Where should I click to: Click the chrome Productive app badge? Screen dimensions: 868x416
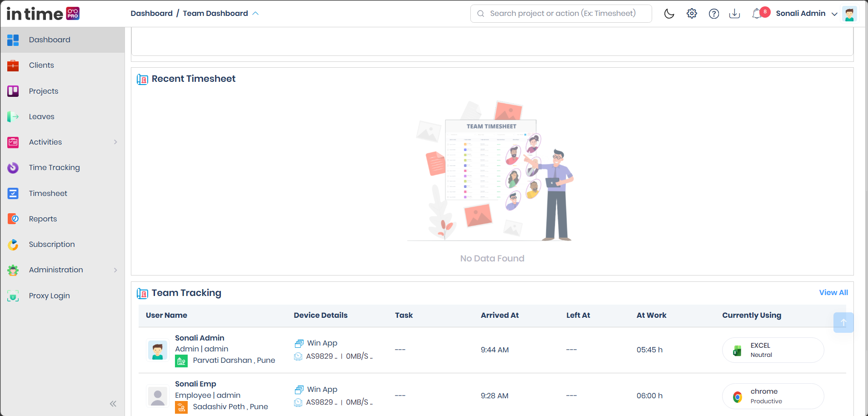click(x=773, y=396)
